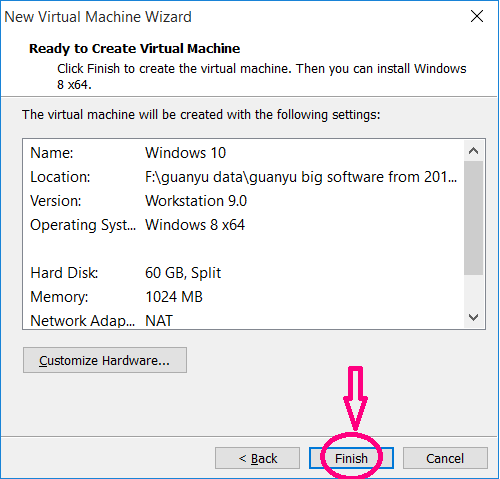Go back with the < Back button
The height and width of the screenshot is (479, 500).
[x=257, y=458]
